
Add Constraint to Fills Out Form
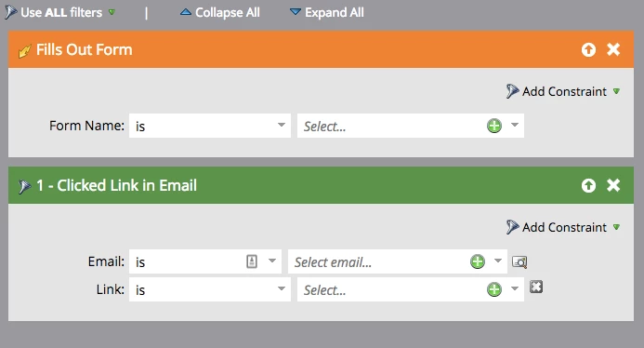tap(563, 91)
